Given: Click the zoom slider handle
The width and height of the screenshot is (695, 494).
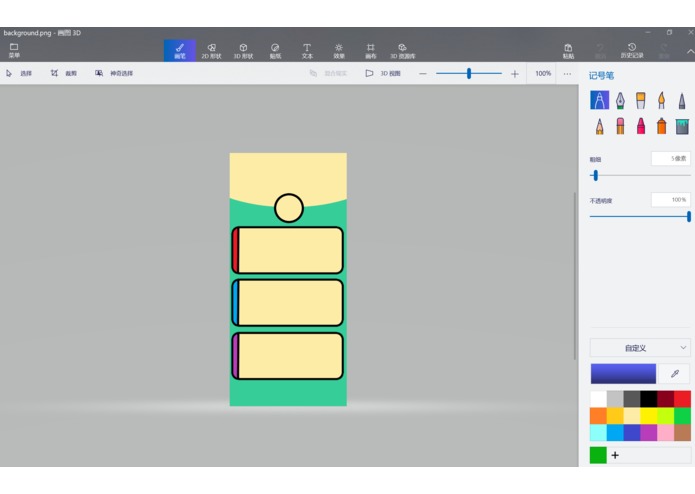Looking at the screenshot, I should tap(469, 74).
